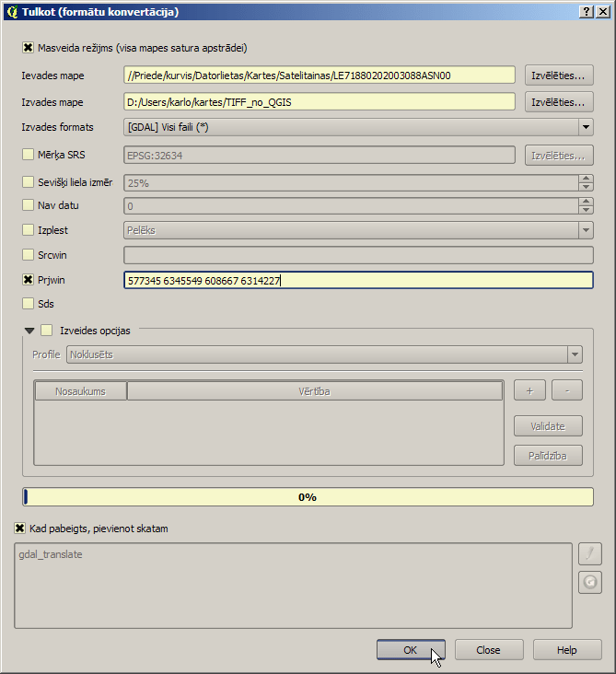Click the question mark help titlebar icon
This screenshot has height=674, width=616.
(587, 12)
